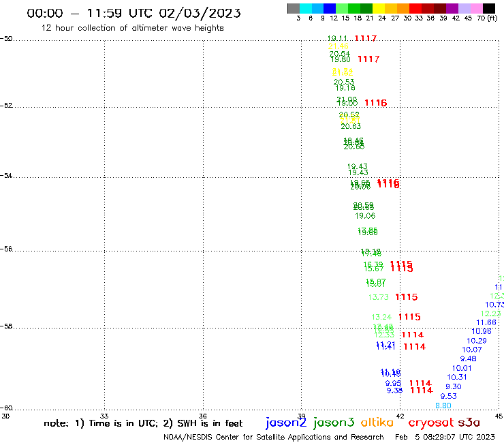Select the orange legend color swatch
Screen dimensions: 504x443
403,8
